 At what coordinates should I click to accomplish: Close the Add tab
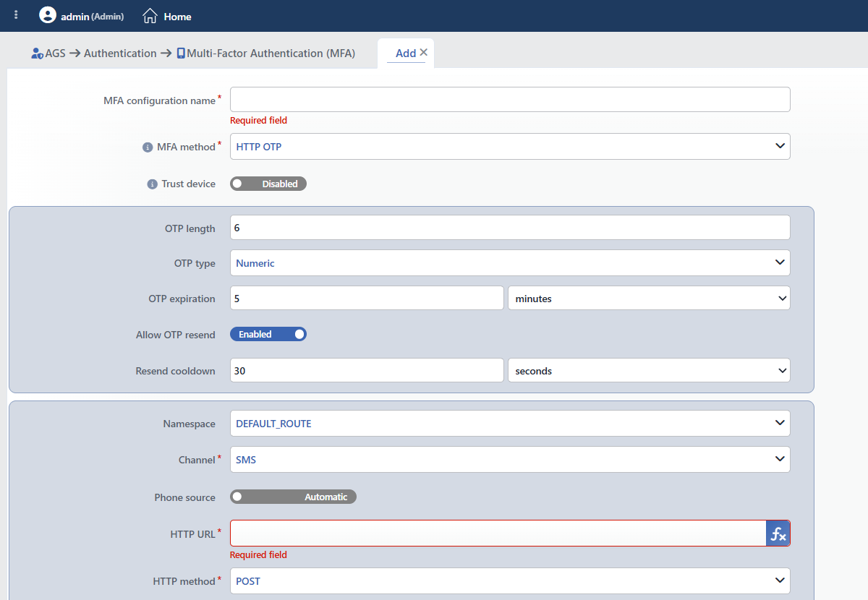424,52
